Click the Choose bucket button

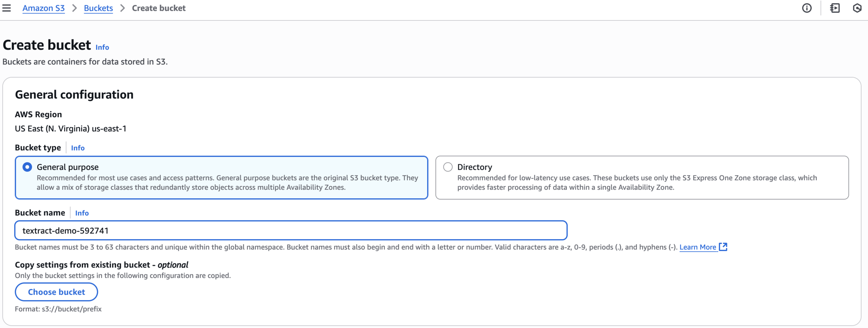56,292
